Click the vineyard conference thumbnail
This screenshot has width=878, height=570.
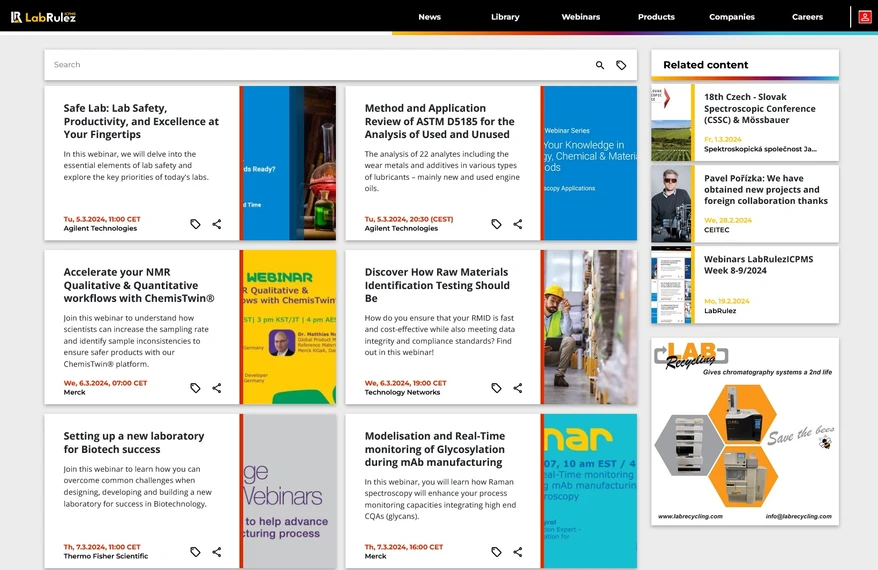coord(671,123)
